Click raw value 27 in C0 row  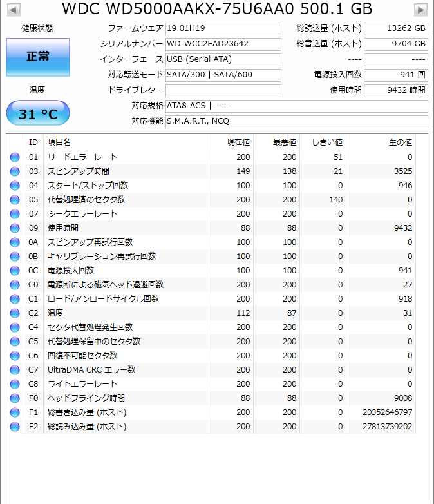[x=408, y=285]
